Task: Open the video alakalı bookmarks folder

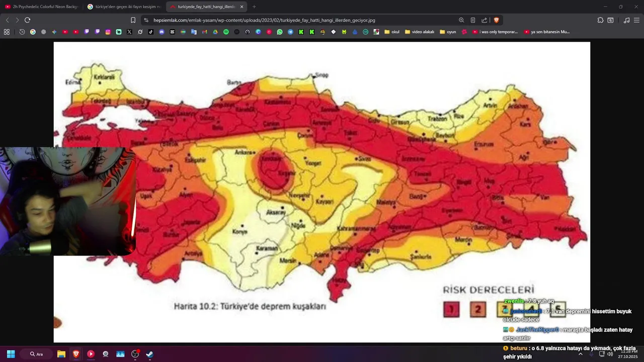Action: (420, 32)
